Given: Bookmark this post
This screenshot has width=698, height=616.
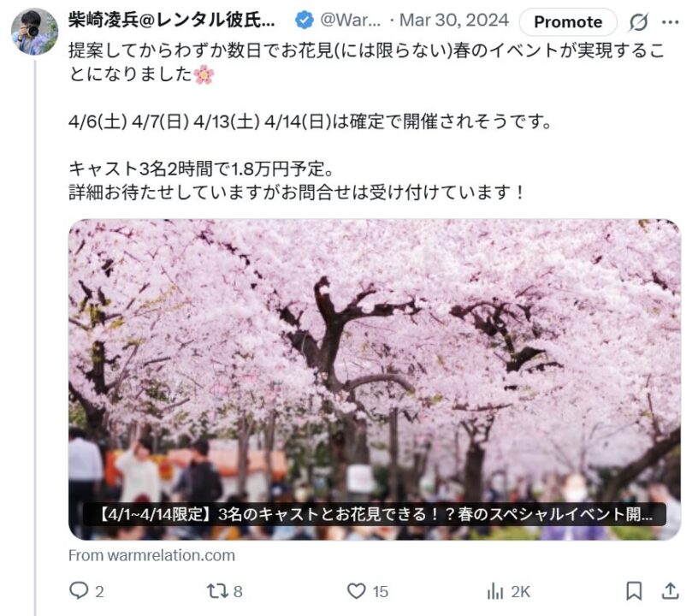Looking at the screenshot, I should (634, 591).
